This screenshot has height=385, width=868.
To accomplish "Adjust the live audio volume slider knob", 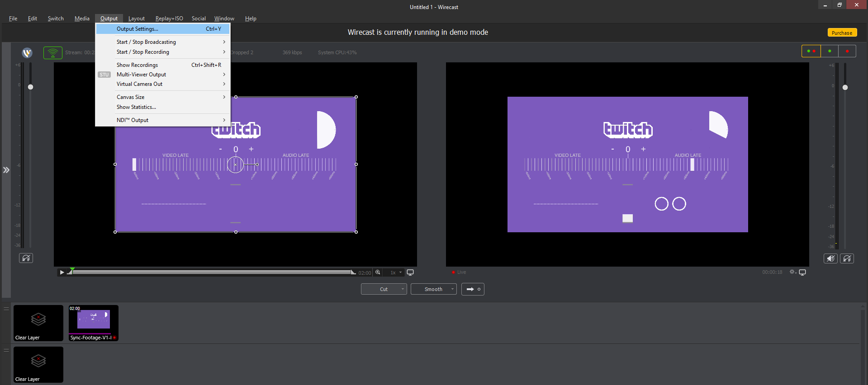I will (x=845, y=87).
